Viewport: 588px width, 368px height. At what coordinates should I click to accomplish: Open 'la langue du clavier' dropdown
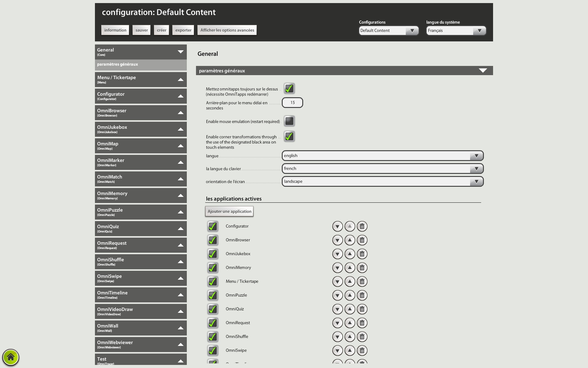(383, 169)
